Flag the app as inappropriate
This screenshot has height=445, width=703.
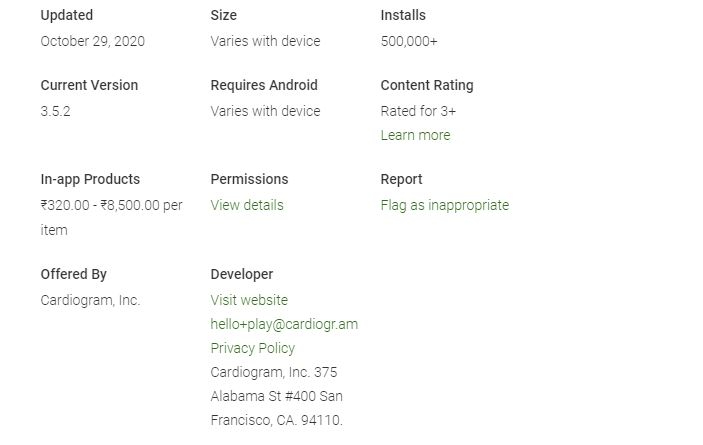point(444,205)
